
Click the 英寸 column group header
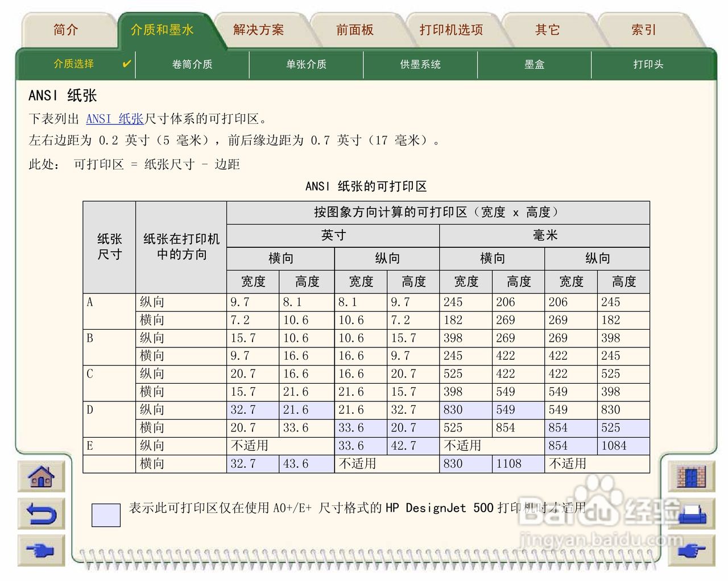(x=333, y=235)
